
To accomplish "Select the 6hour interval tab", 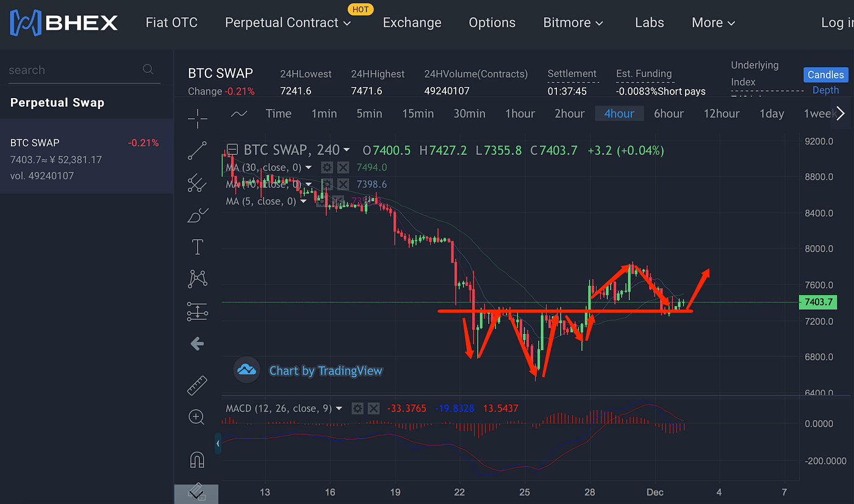I will (669, 113).
